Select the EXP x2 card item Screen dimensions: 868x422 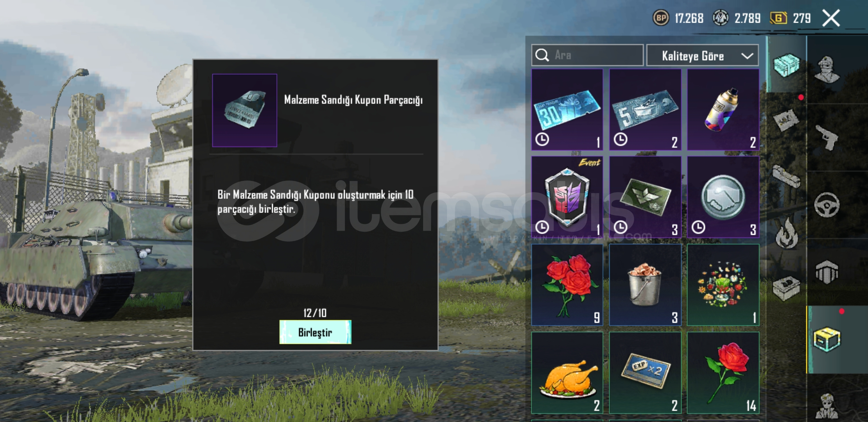645,373
